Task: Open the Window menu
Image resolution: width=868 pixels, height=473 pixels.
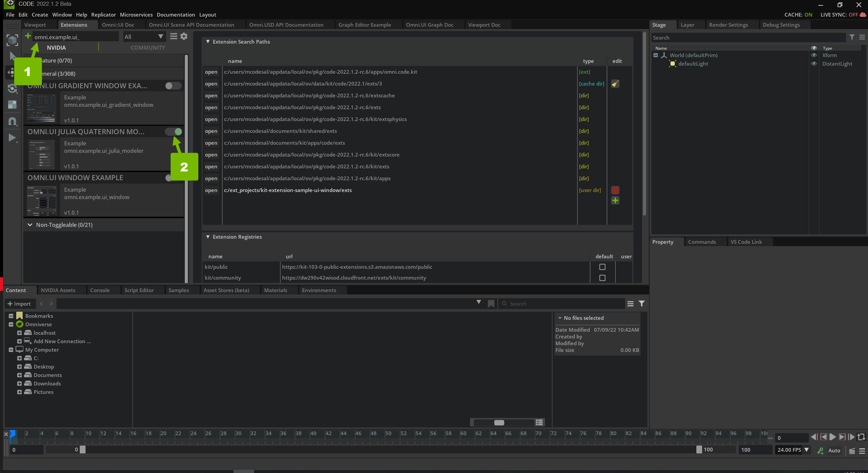Action: click(x=62, y=15)
